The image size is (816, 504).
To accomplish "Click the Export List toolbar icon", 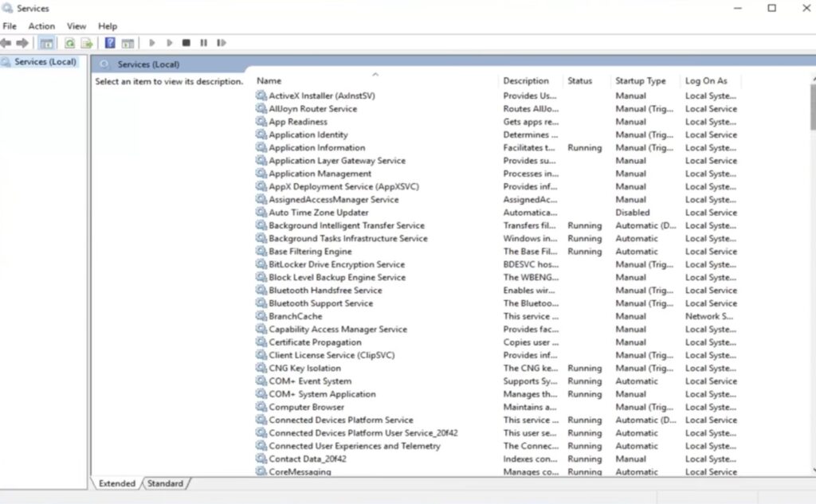I will (x=86, y=43).
